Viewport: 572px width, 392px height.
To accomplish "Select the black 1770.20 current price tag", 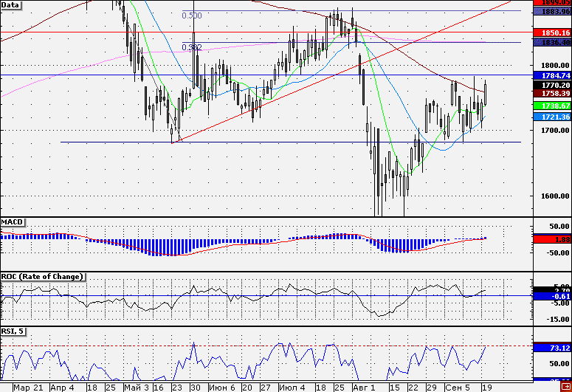I will [x=552, y=85].
